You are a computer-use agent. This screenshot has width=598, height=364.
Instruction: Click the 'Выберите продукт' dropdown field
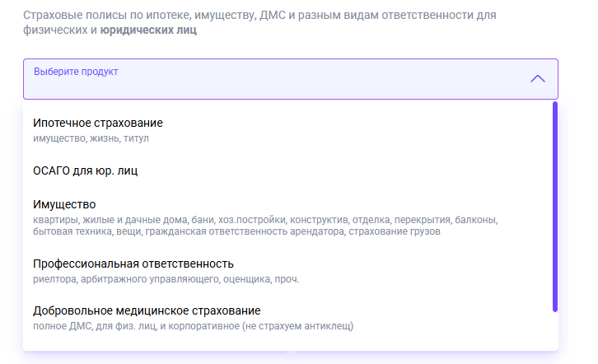(291, 79)
